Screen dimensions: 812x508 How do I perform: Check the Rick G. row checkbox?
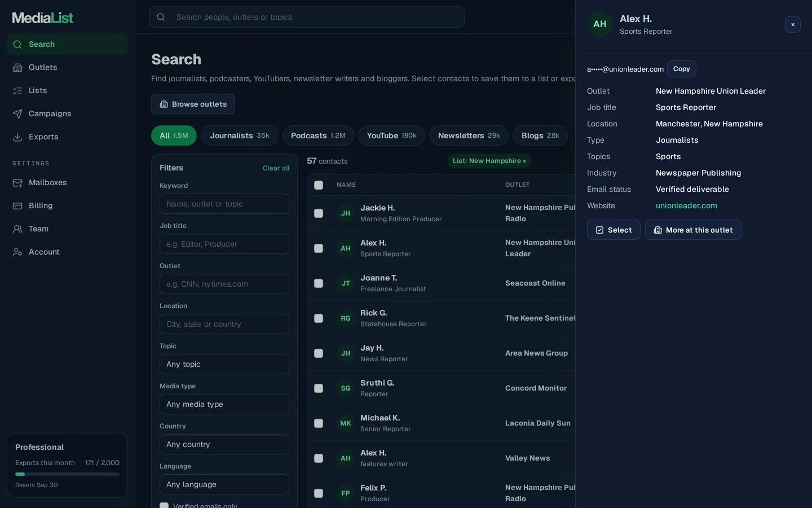click(319, 318)
